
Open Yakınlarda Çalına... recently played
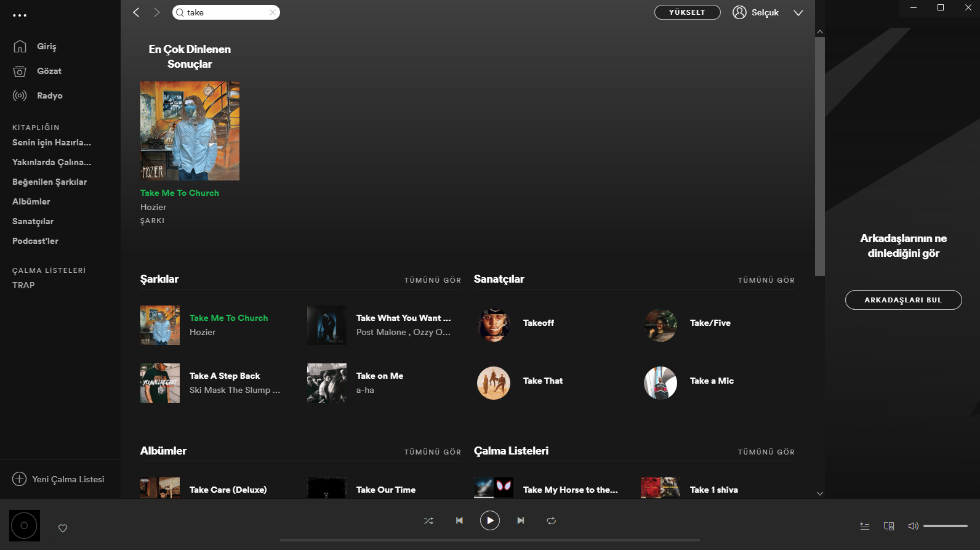[x=52, y=162]
